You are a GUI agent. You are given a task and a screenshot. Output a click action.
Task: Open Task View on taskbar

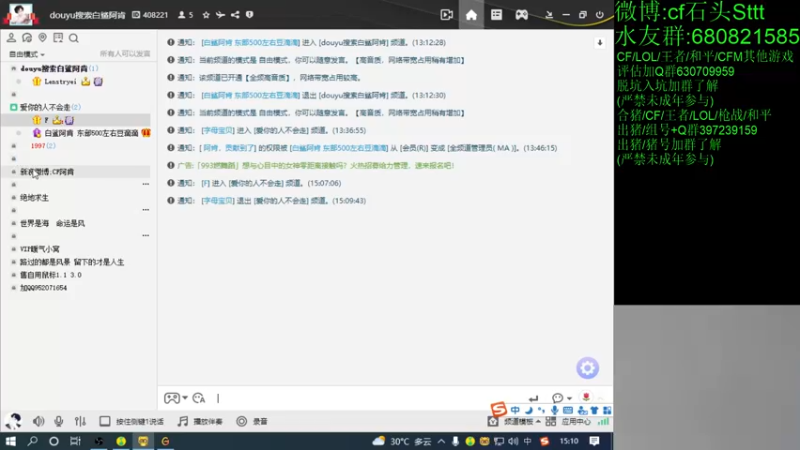tap(75, 441)
